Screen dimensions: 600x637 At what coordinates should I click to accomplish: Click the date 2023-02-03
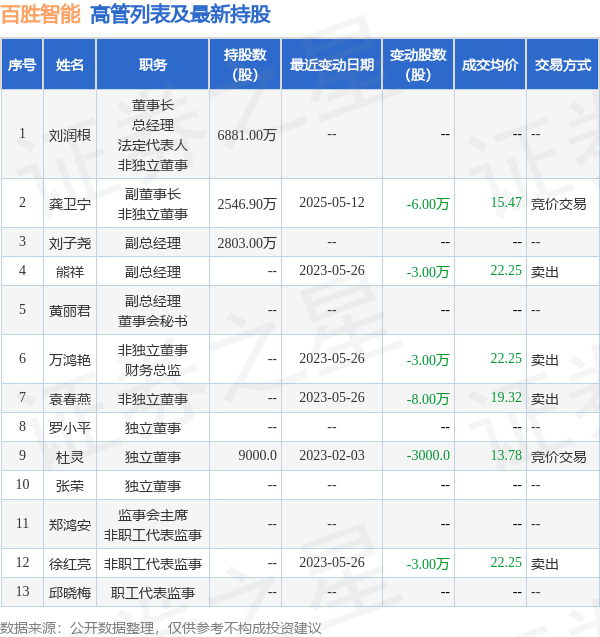point(332,455)
